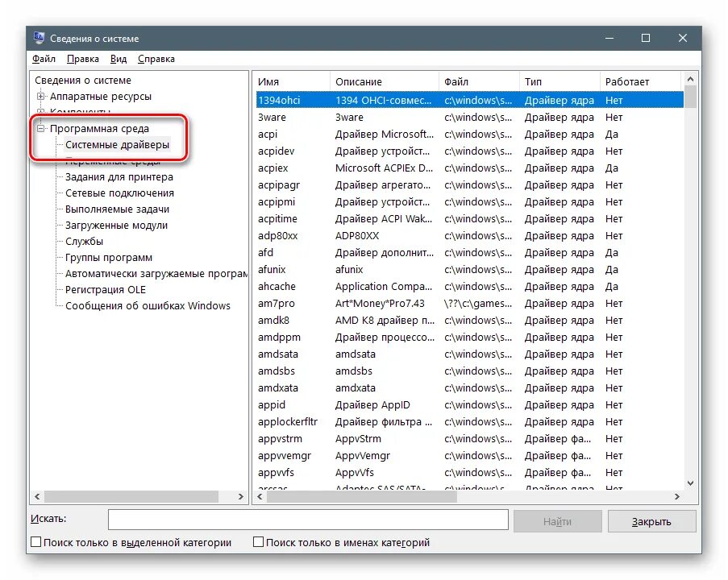Select Сообщения об ошибках Windows item
Viewport: 728px width, 580px height.
tap(148, 306)
